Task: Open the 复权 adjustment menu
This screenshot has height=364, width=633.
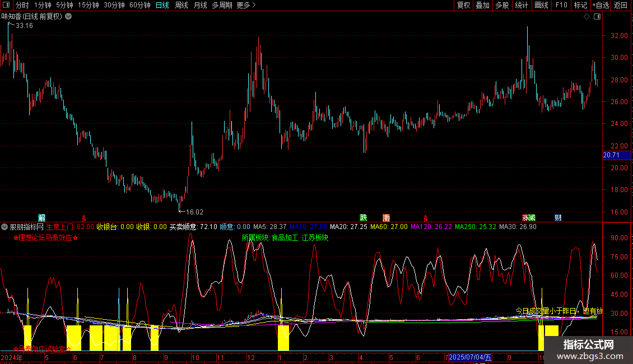Action: pos(463,5)
